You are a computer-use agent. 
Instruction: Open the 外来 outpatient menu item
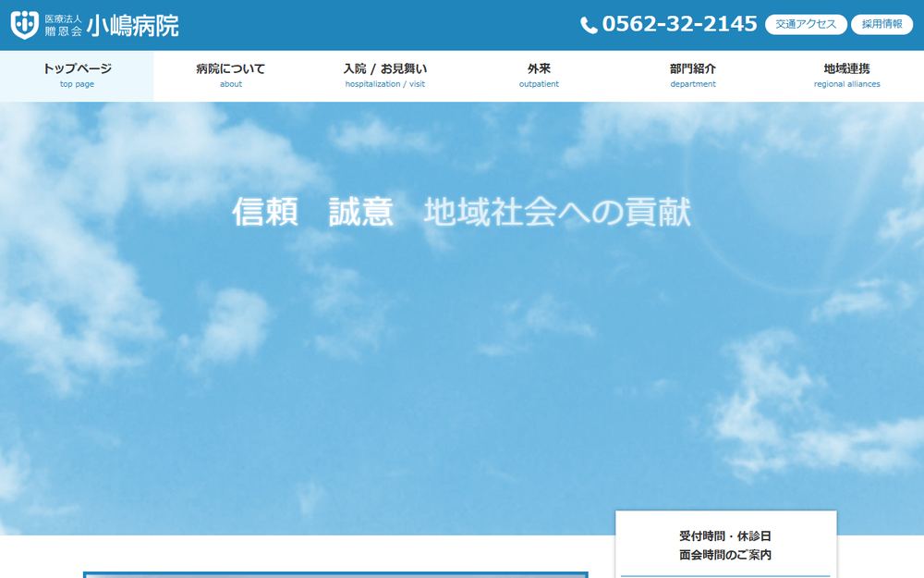pos(539,76)
